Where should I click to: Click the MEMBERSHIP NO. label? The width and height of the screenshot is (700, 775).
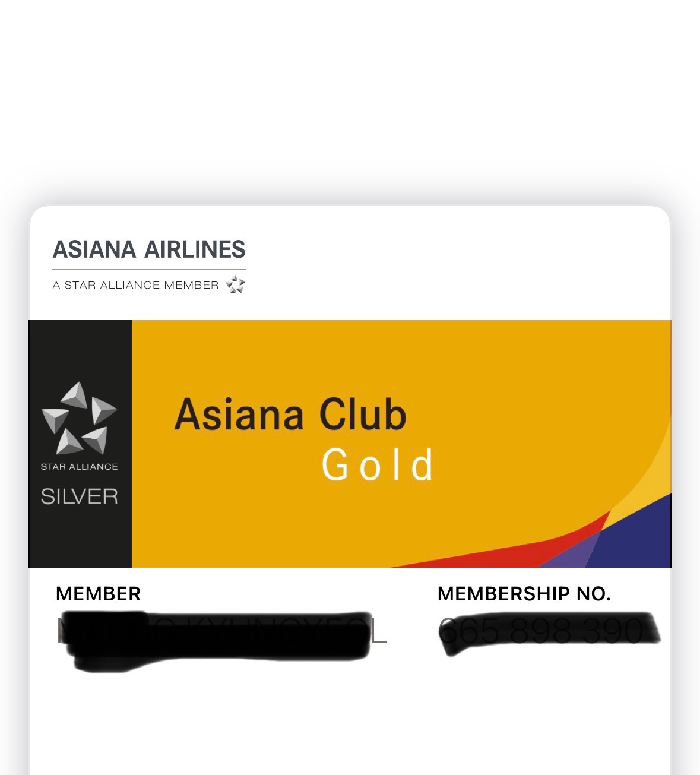pos(524,594)
